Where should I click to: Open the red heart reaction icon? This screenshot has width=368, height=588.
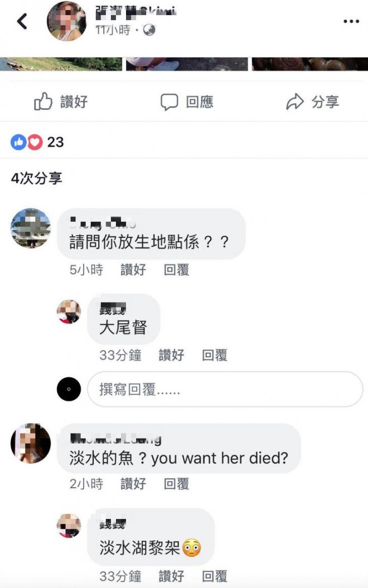point(35,142)
